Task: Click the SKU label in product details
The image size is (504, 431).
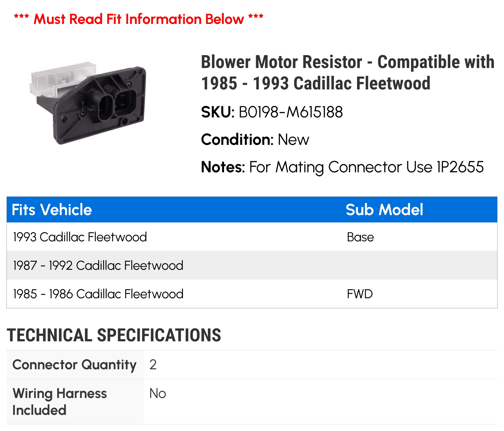Action: pyautogui.click(x=218, y=112)
